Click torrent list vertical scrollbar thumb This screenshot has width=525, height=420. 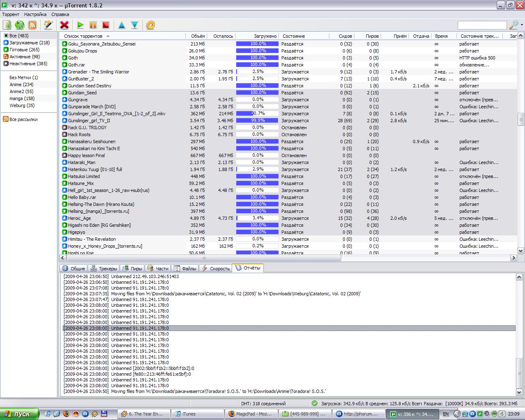click(x=521, y=119)
